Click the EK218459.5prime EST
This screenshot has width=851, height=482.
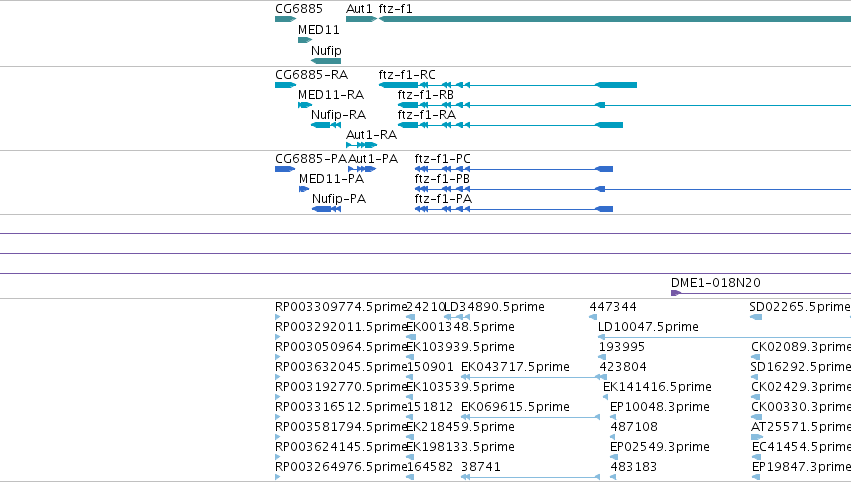(460, 427)
